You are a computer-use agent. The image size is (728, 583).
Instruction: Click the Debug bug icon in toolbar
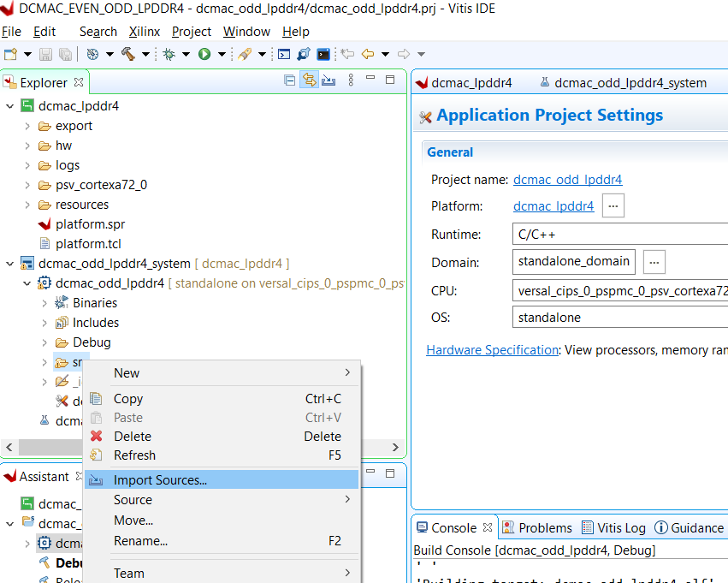[169, 54]
